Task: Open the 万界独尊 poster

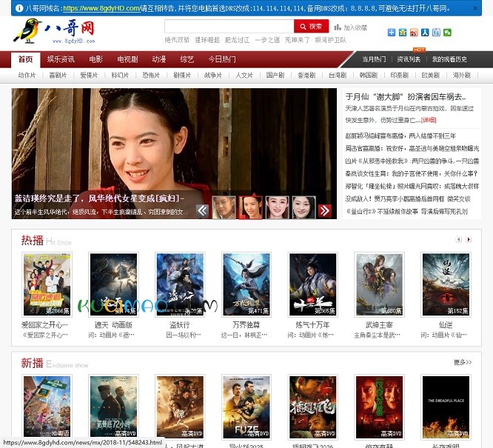Action: pos(246,284)
